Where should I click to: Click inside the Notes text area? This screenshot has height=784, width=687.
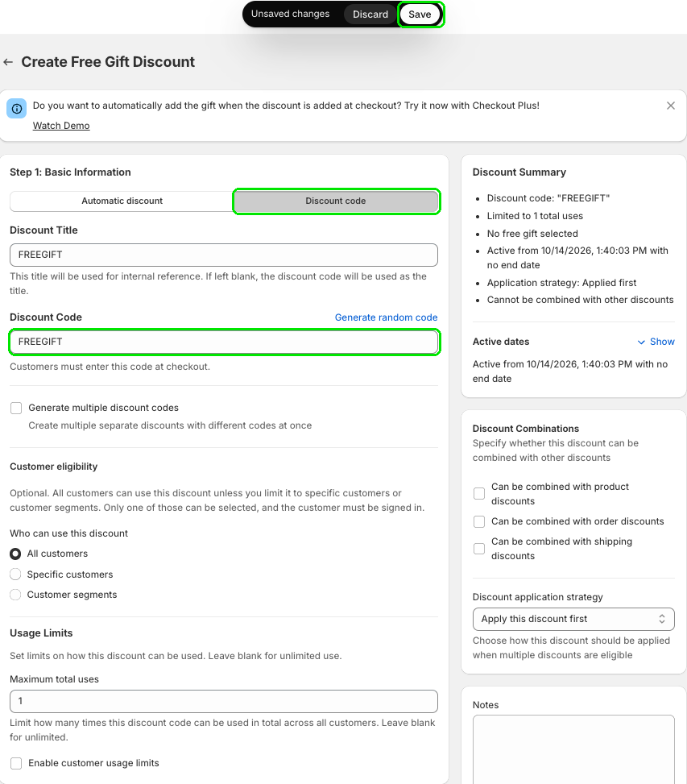(573, 749)
